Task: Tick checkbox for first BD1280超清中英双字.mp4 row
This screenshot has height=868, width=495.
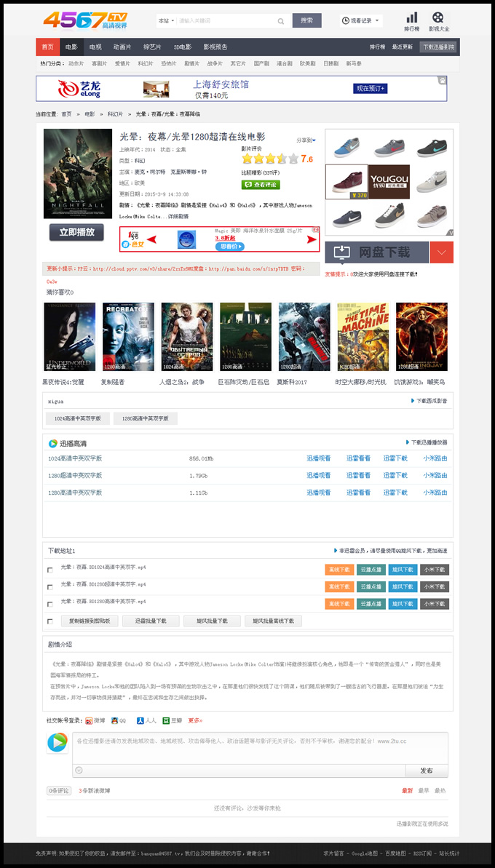Action: pos(50,587)
